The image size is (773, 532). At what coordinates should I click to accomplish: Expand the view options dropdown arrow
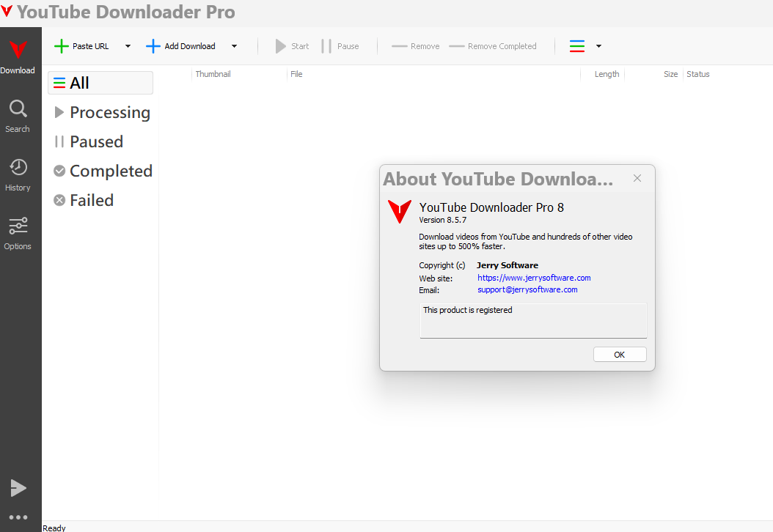click(598, 46)
